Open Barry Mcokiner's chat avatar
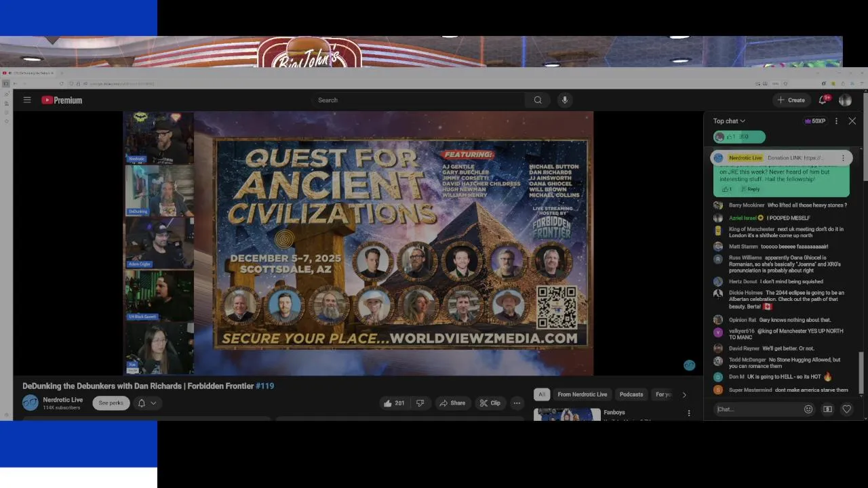Viewport: 868px width, 488px height. click(x=718, y=205)
